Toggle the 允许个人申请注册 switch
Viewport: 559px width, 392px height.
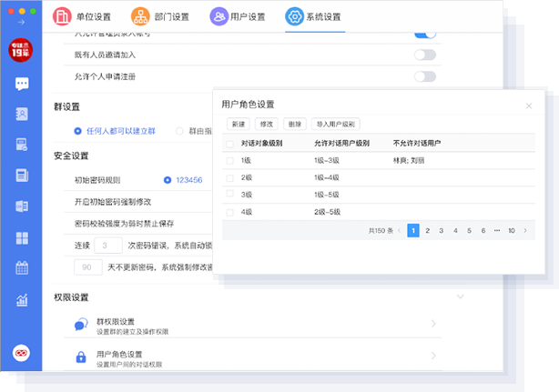point(424,76)
